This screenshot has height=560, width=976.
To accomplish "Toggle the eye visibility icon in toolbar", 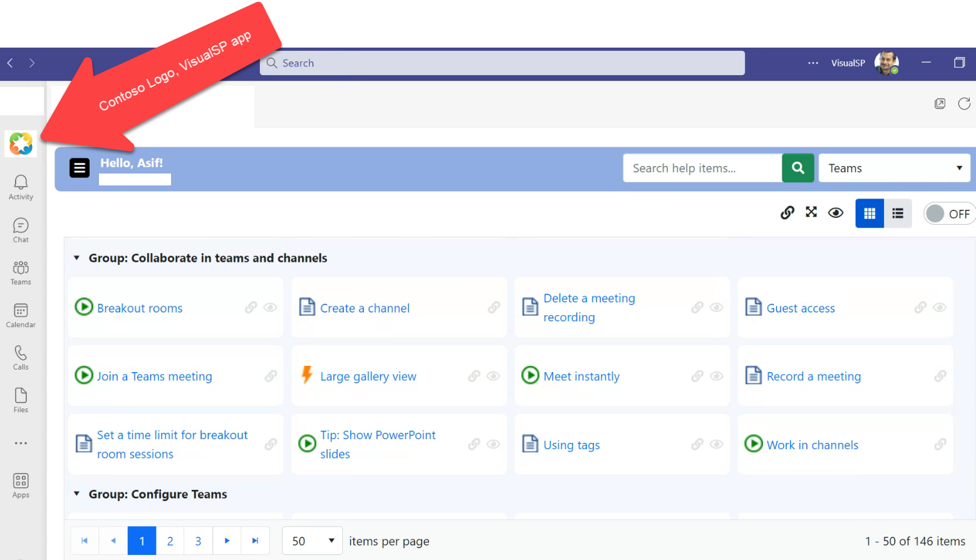I will click(x=835, y=213).
